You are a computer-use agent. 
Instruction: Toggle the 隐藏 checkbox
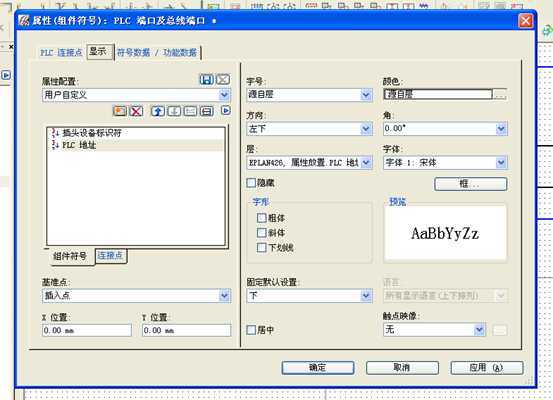[x=251, y=183]
